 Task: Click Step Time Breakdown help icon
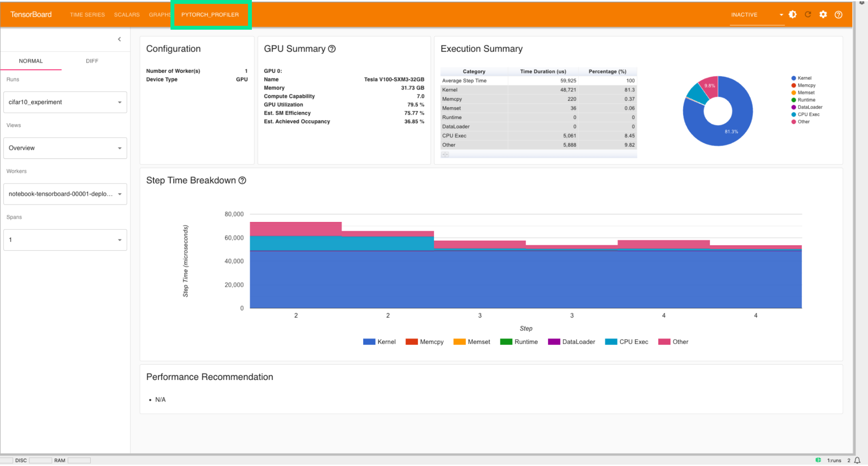[x=242, y=180]
